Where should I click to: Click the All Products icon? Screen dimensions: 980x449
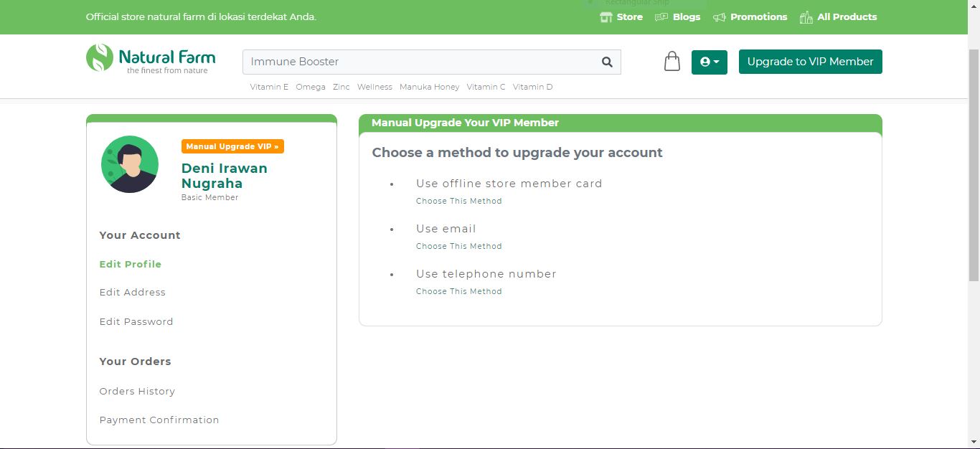pos(806,17)
